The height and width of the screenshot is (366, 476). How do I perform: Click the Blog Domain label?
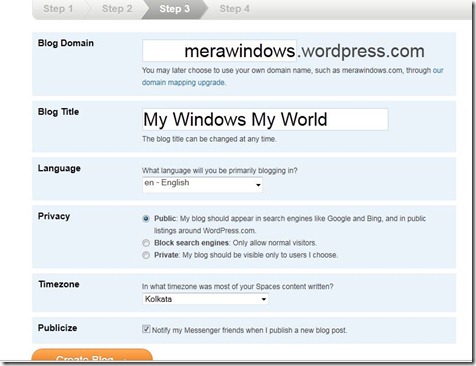66,43
